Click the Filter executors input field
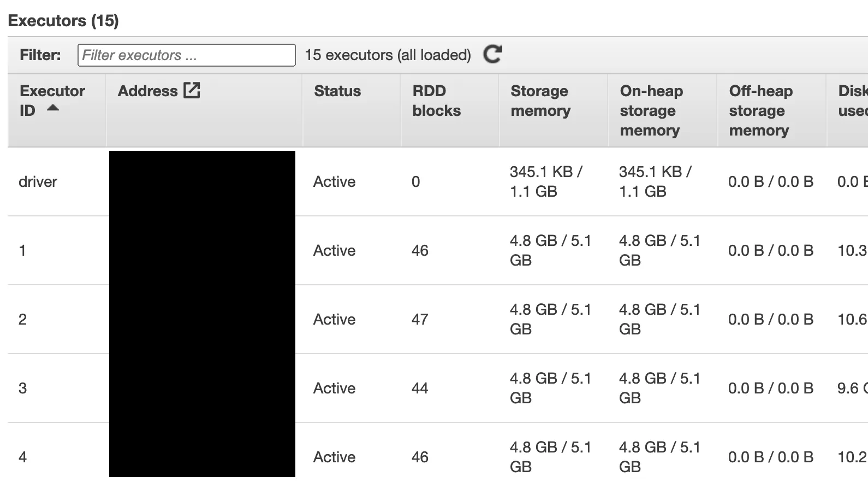868x494 pixels. pyautogui.click(x=186, y=55)
